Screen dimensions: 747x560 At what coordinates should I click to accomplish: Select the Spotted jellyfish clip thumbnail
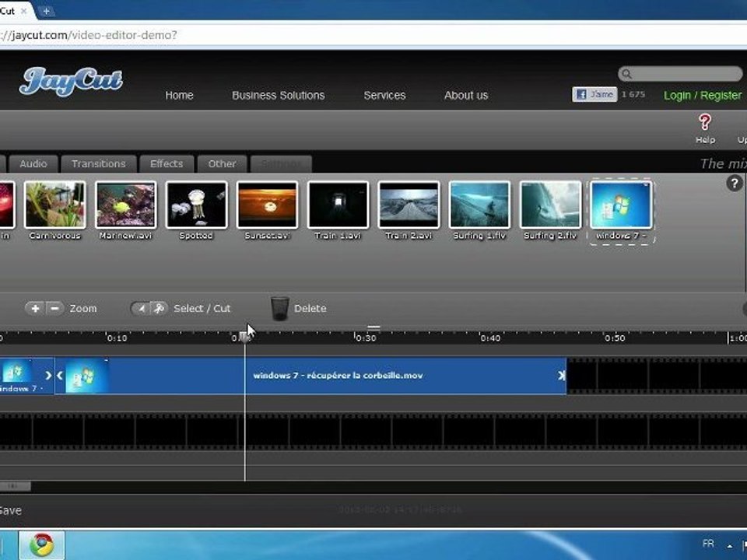click(196, 205)
